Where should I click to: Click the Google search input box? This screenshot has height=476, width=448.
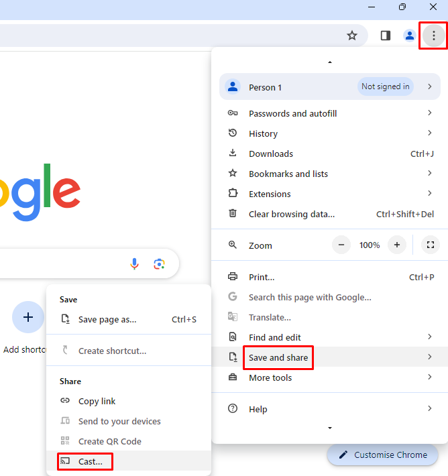pos(60,263)
